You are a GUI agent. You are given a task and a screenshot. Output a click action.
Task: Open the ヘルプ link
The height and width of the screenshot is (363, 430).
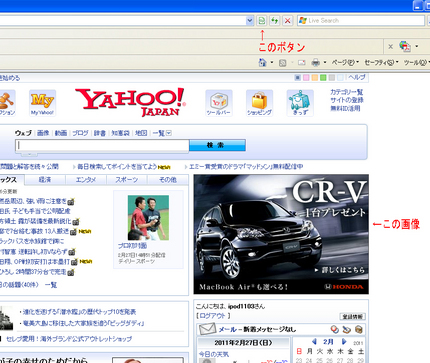pos(357,77)
